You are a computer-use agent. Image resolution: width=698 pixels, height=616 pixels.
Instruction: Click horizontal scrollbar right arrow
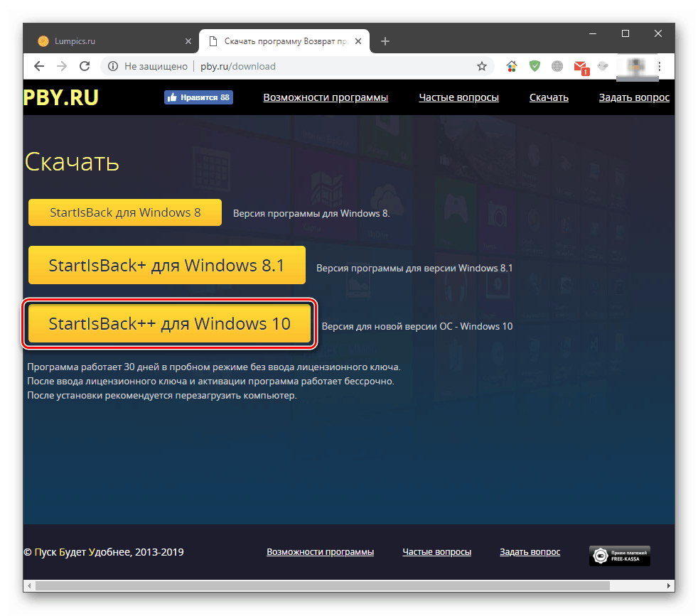669,585
